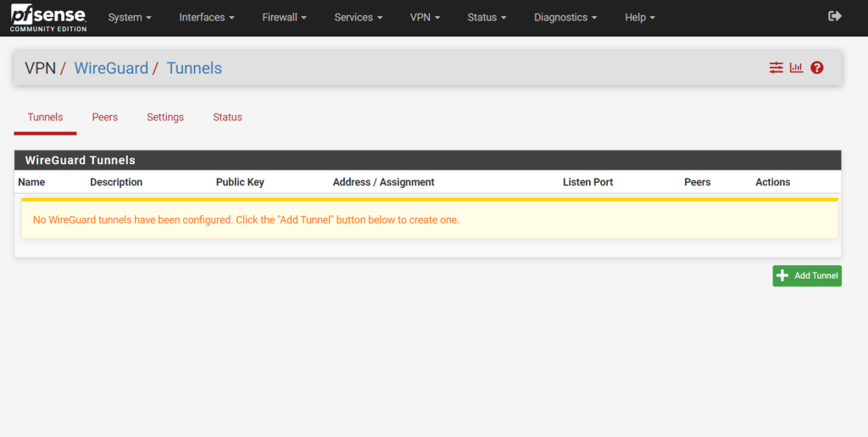This screenshot has width=868, height=437.
Task: Switch to the Status tab below the breadcrumb
Action: (227, 117)
